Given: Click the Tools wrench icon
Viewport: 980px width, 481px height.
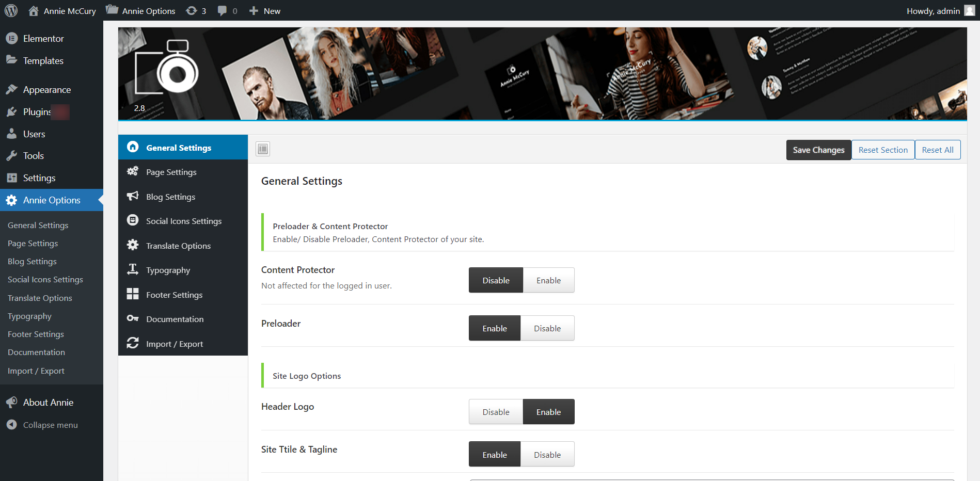Looking at the screenshot, I should point(12,156).
